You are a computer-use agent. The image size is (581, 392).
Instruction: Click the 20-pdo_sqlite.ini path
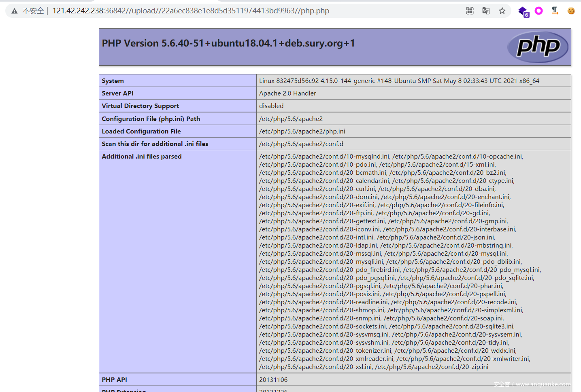pyautogui.click(x=466, y=278)
